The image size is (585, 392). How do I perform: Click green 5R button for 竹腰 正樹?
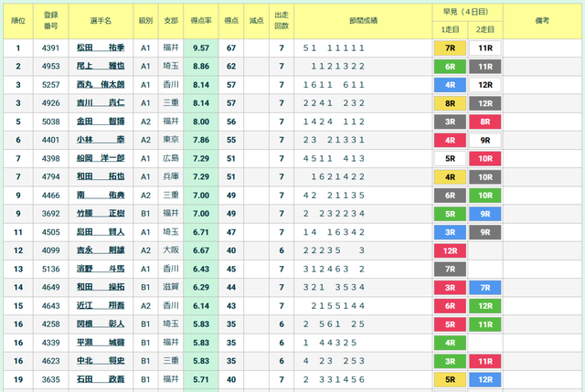450,214
